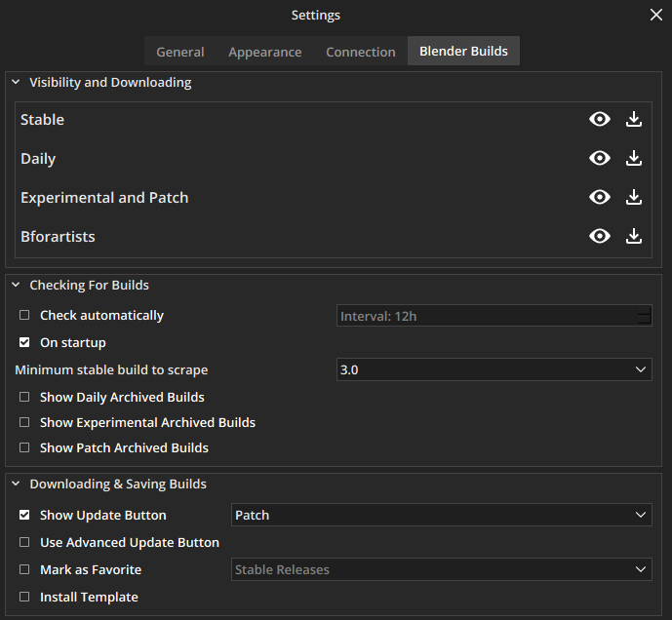The height and width of the screenshot is (620, 672).
Task: Click the download icon for Daily builds
Action: tap(634, 158)
